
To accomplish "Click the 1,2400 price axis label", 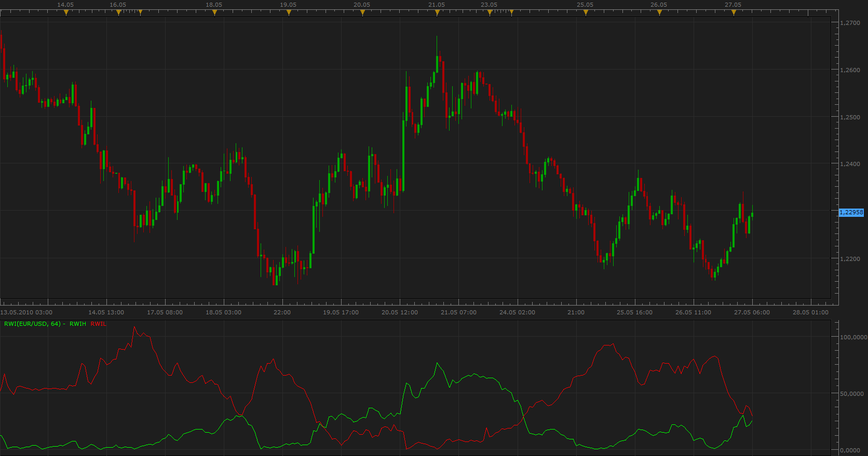I will coord(850,164).
